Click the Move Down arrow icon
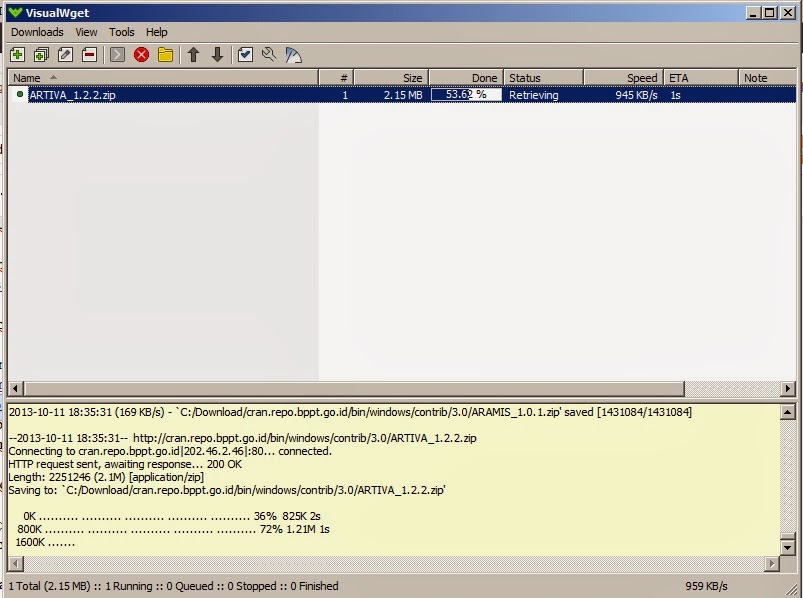This screenshot has width=803, height=598. click(x=217, y=55)
